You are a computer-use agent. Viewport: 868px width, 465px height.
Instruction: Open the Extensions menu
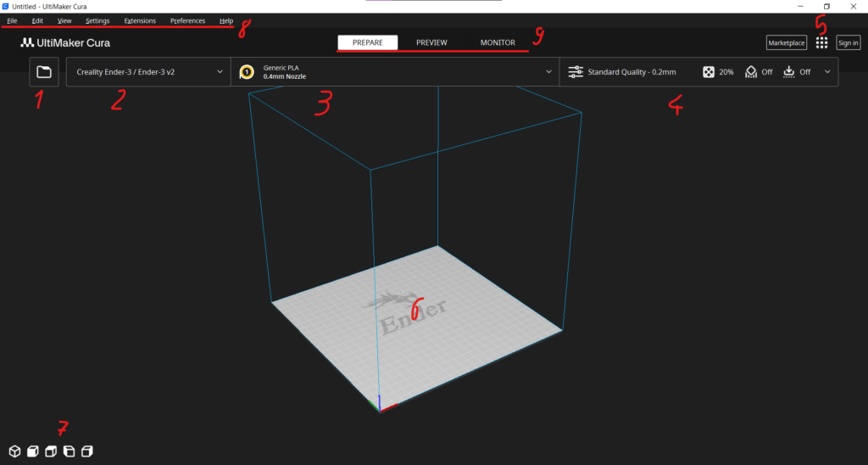[x=140, y=20]
